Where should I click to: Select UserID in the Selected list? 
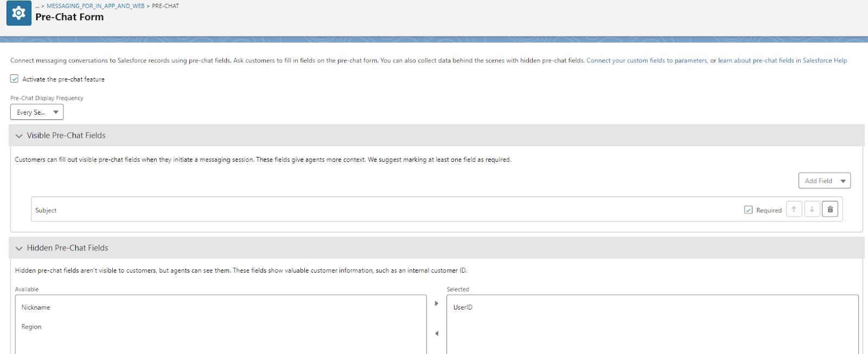tap(463, 307)
